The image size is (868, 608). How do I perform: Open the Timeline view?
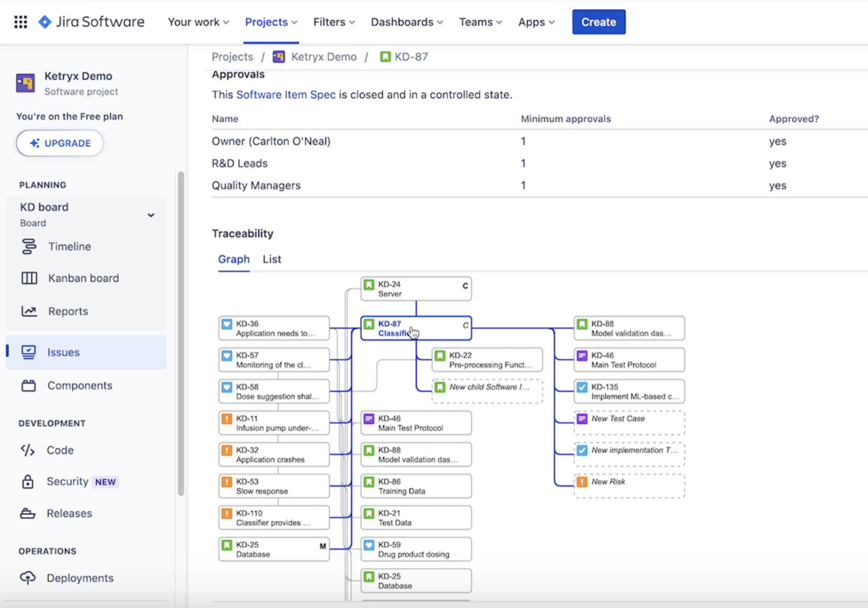point(29,246)
